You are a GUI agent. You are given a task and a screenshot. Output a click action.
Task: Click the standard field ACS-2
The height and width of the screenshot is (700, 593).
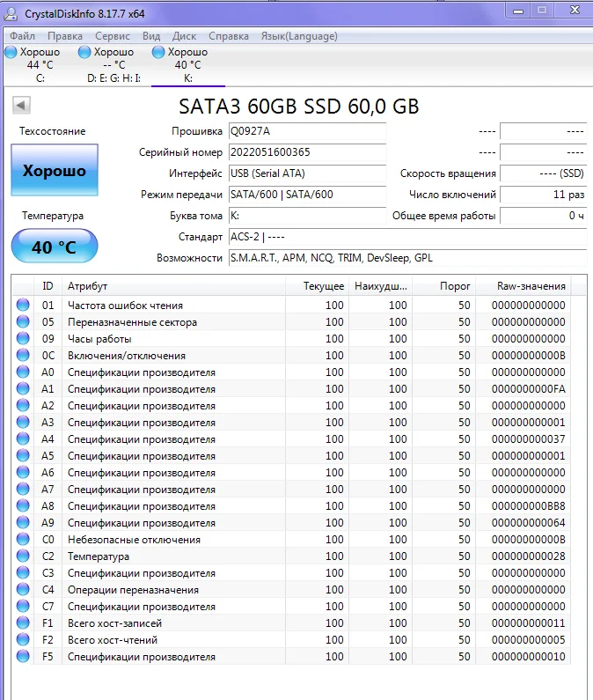408,237
